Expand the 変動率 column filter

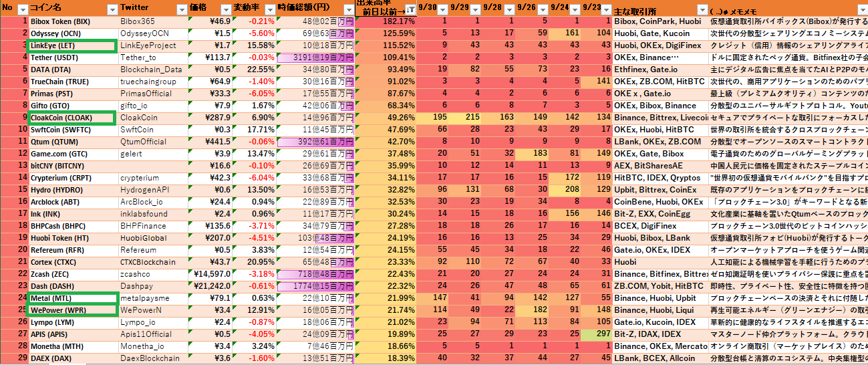pyautogui.click(x=269, y=9)
